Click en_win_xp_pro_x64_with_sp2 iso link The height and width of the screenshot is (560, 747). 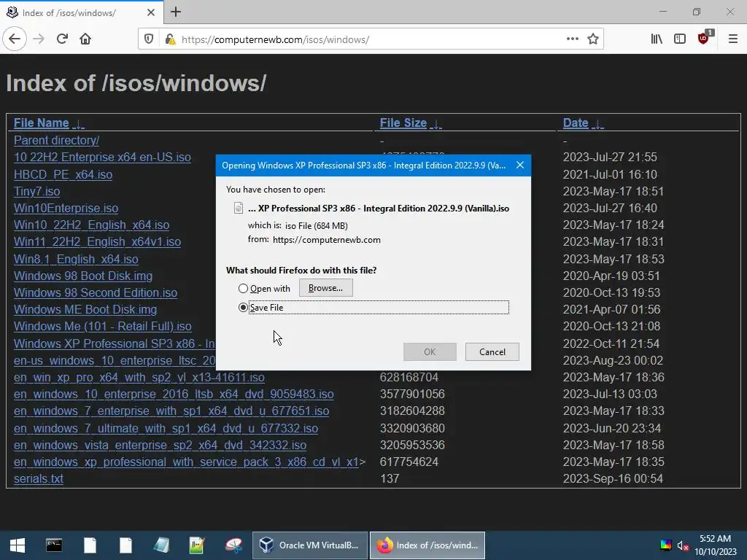click(139, 377)
